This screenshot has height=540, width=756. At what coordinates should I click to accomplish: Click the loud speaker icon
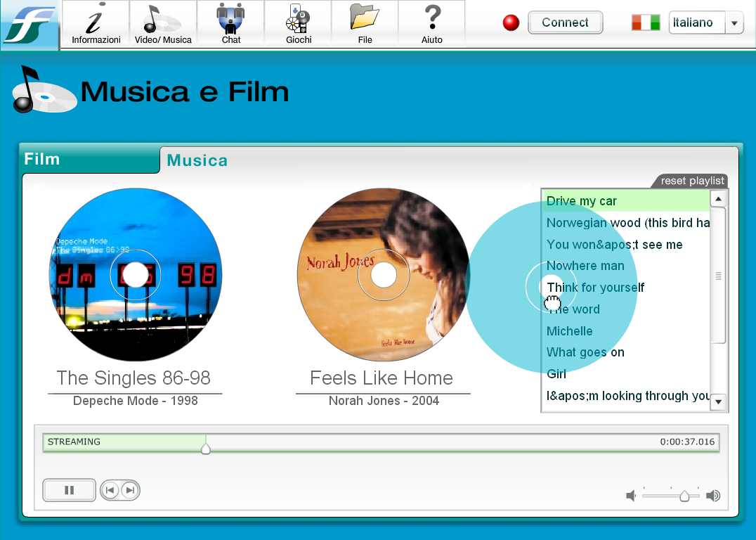coord(713,496)
